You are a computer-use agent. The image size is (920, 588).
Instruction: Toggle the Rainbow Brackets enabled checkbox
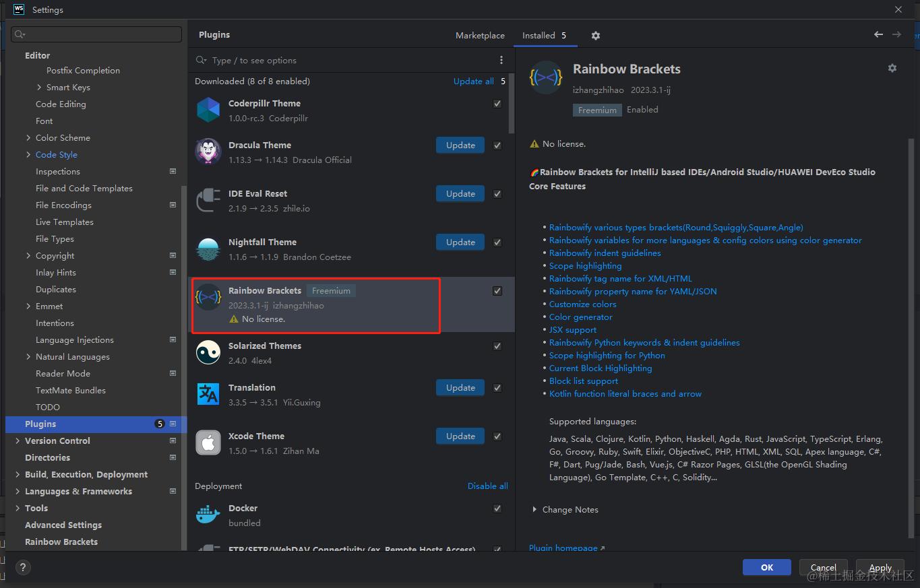coord(497,291)
